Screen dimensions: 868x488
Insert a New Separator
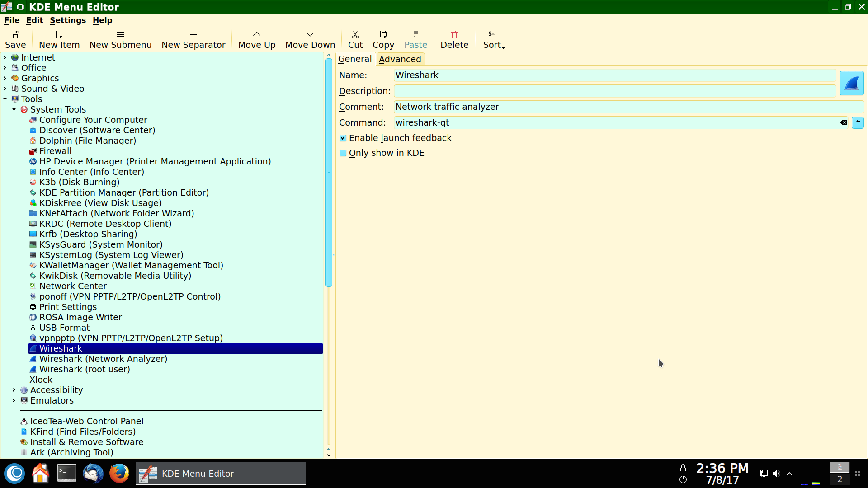(193, 39)
